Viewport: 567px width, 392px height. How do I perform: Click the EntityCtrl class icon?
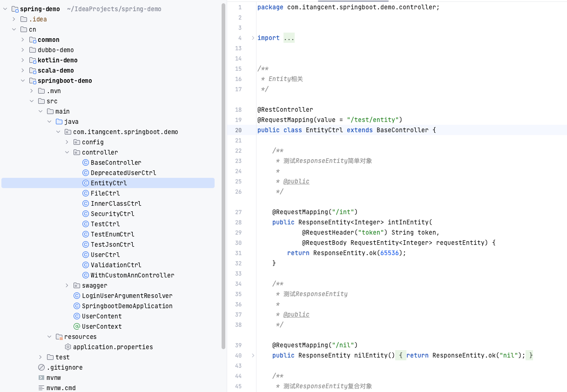click(x=86, y=183)
